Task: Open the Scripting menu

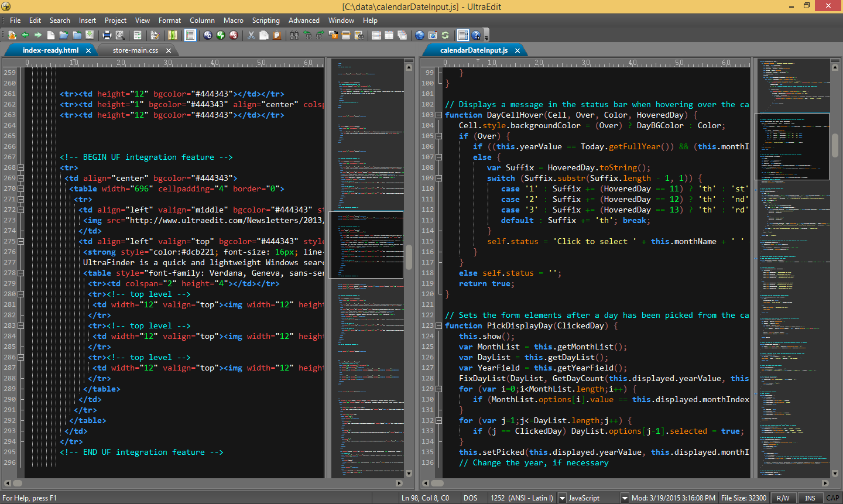Action: [266, 20]
